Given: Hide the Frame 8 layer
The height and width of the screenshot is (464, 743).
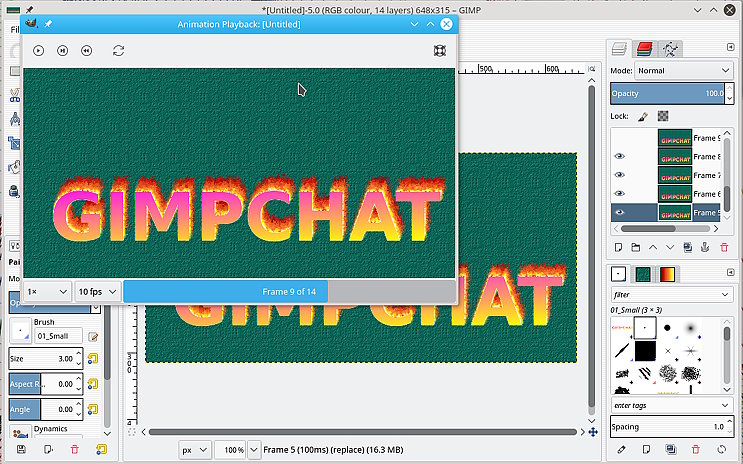Looking at the screenshot, I should coord(619,156).
